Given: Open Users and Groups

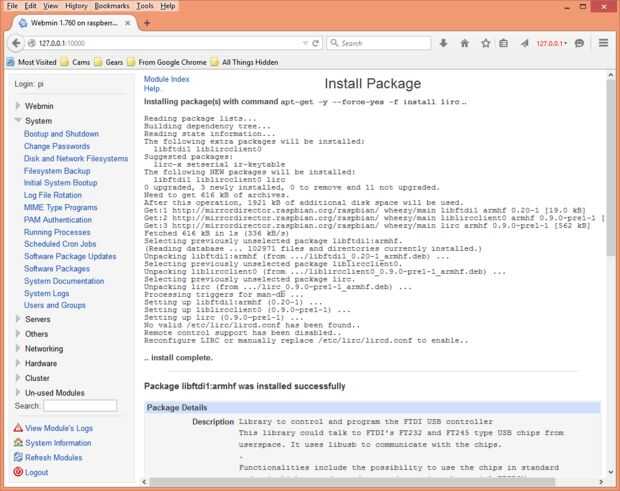Looking at the screenshot, I should [x=55, y=305].
